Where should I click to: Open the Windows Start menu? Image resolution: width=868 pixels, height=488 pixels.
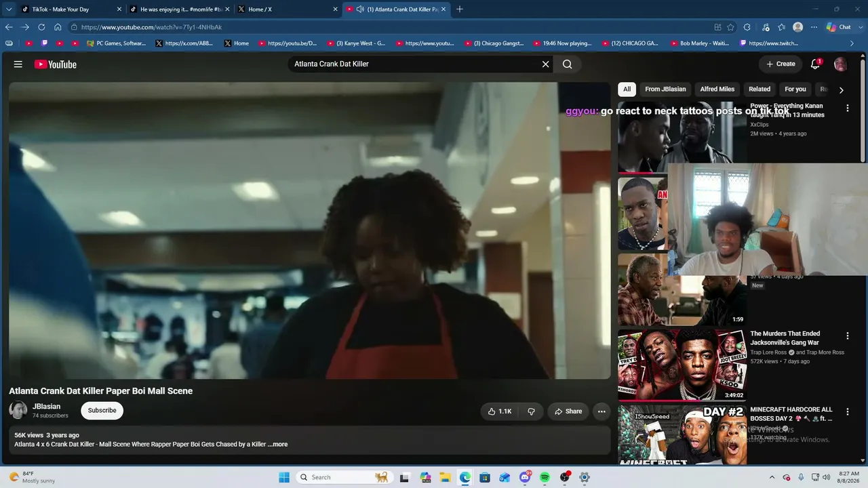pyautogui.click(x=284, y=477)
